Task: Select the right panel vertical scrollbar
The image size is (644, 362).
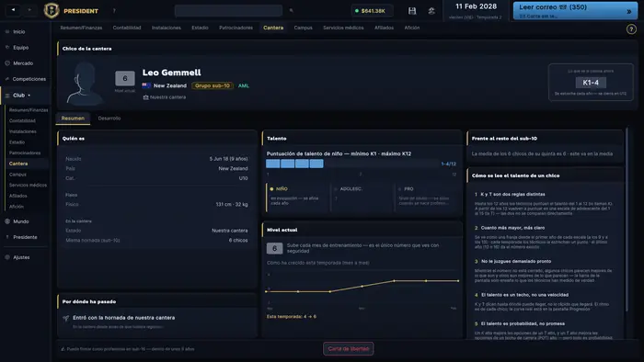Action: tap(627, 220)
